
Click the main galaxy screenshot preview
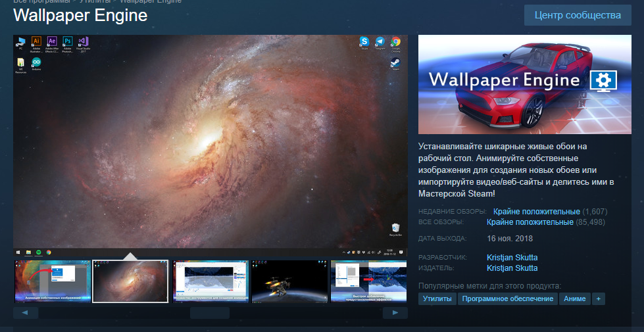pyautogui.click(x=211, y=146)
